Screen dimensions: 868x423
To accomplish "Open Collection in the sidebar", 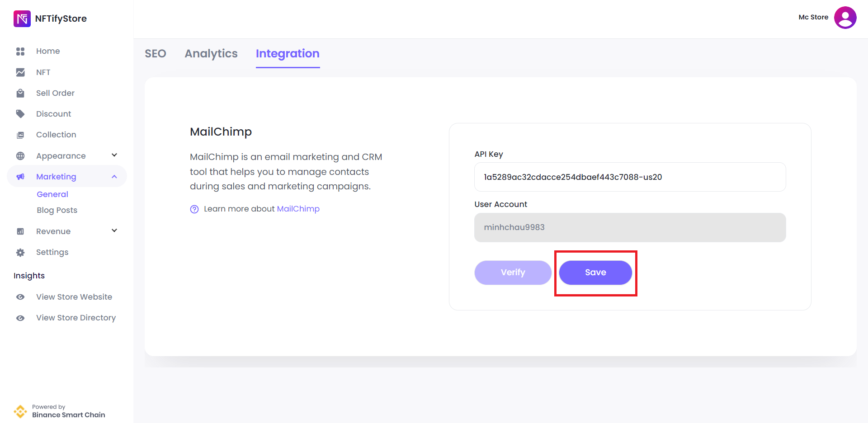I will coord(56,135).
